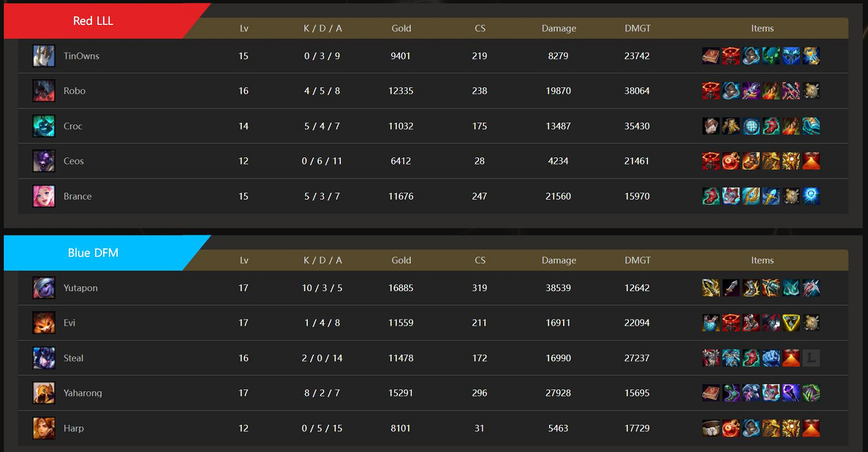Click Brance's pink-haired champion portrait
The height and width of the screenshot is (452, 868).
44,196
